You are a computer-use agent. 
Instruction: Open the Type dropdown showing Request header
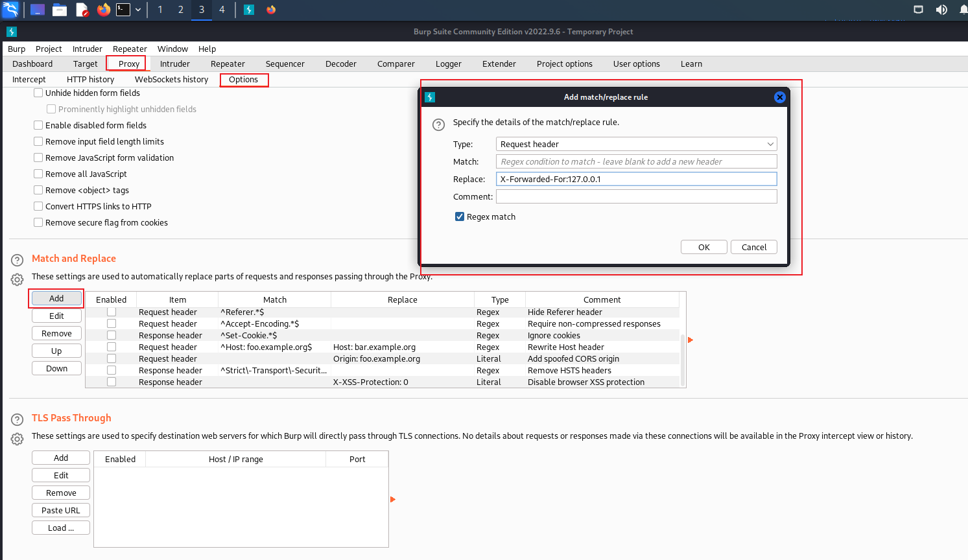[637, 144]
